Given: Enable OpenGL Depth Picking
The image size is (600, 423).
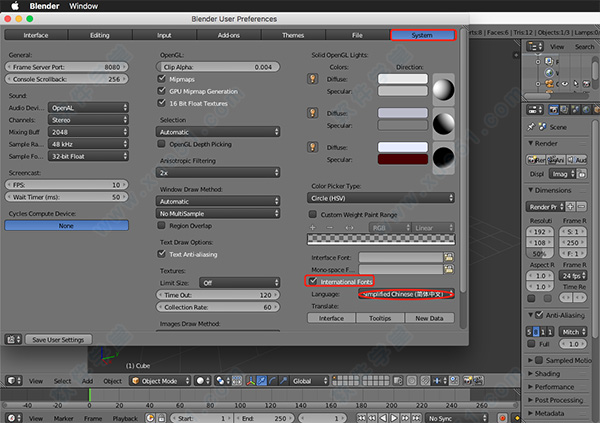Looking at the screenshot, I should (x=161, y=144).
